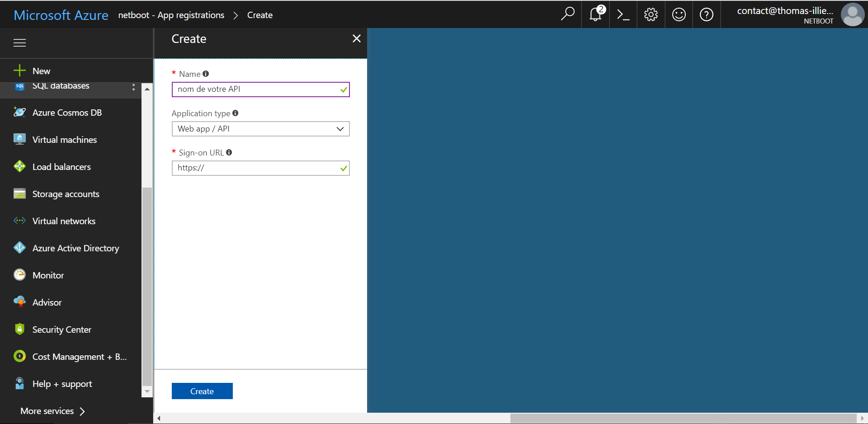
Task: Expand More services chevron
Action: (x=82, y=411)
